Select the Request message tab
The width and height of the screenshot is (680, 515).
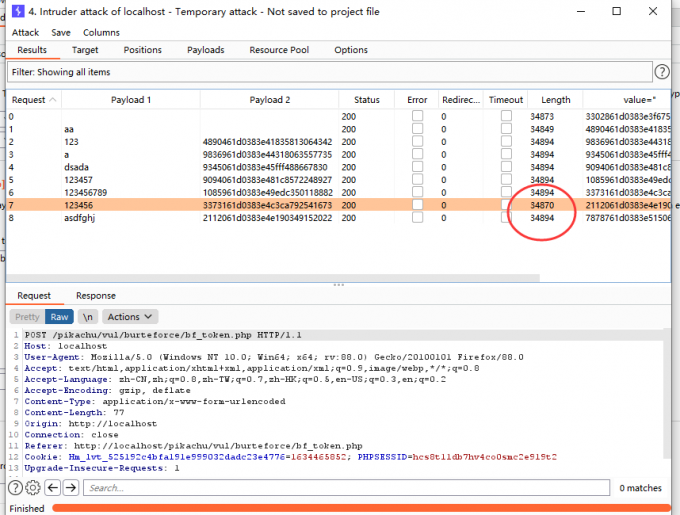[x=34, y=296]
